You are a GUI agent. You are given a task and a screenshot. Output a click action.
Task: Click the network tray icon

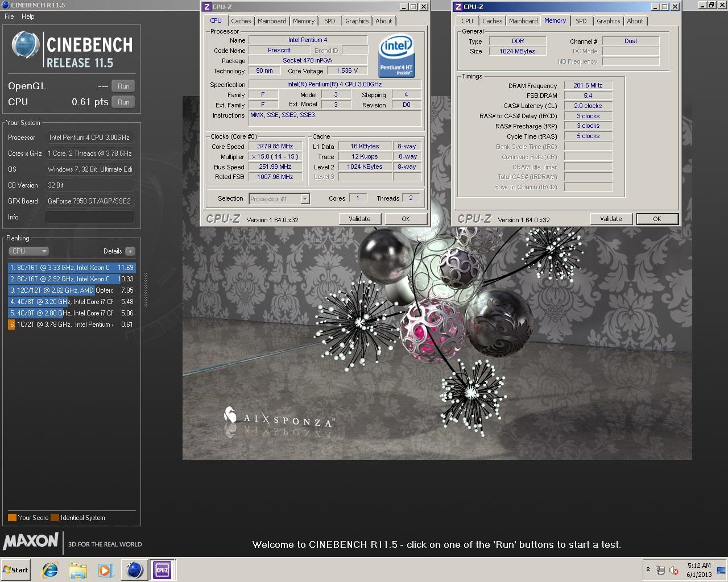coord(660,570)
